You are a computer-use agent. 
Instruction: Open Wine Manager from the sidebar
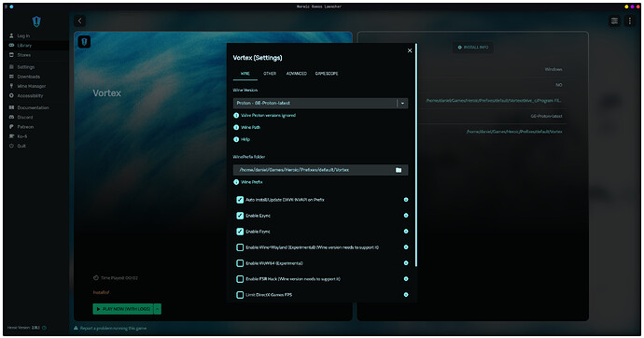[27, 86]
